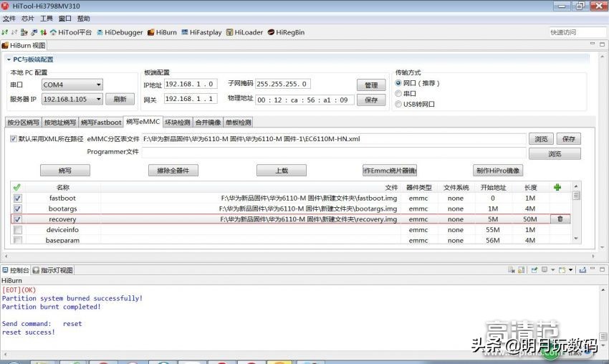Toggle the console scroll lock icon

pos(521,270)
